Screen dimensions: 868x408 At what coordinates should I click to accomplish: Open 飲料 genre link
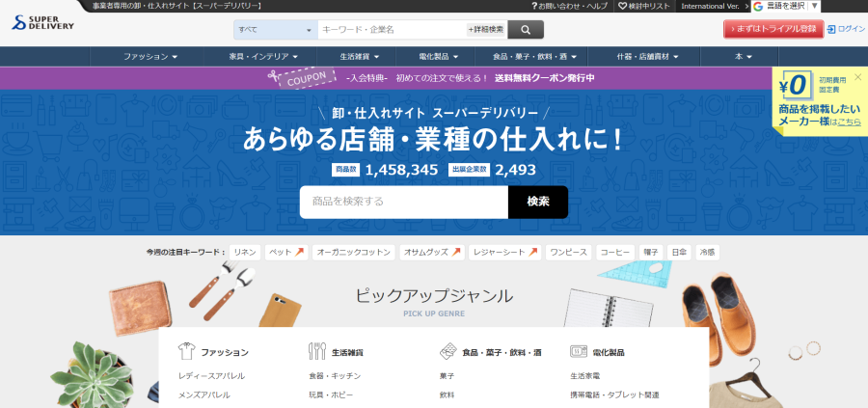tap(447, 395)
